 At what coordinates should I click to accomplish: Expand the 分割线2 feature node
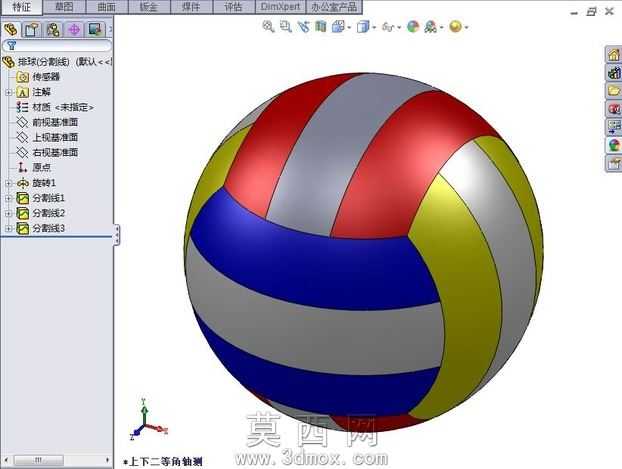click(x=8, y=213)
